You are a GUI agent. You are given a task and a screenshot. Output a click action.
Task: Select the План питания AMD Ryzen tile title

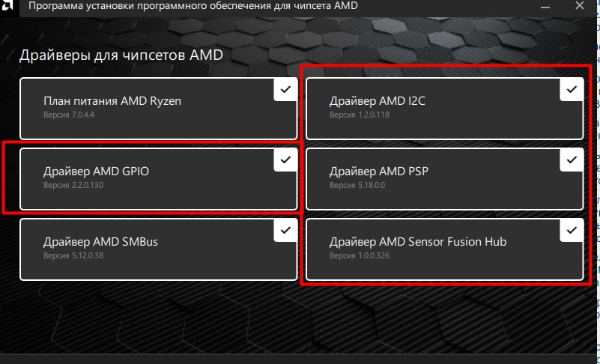click(112, 100)
